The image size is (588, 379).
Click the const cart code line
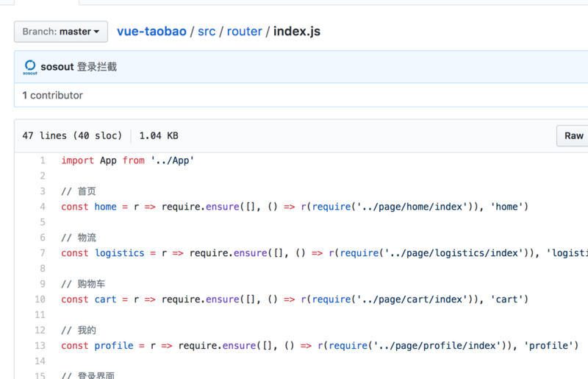pos(294,300)
